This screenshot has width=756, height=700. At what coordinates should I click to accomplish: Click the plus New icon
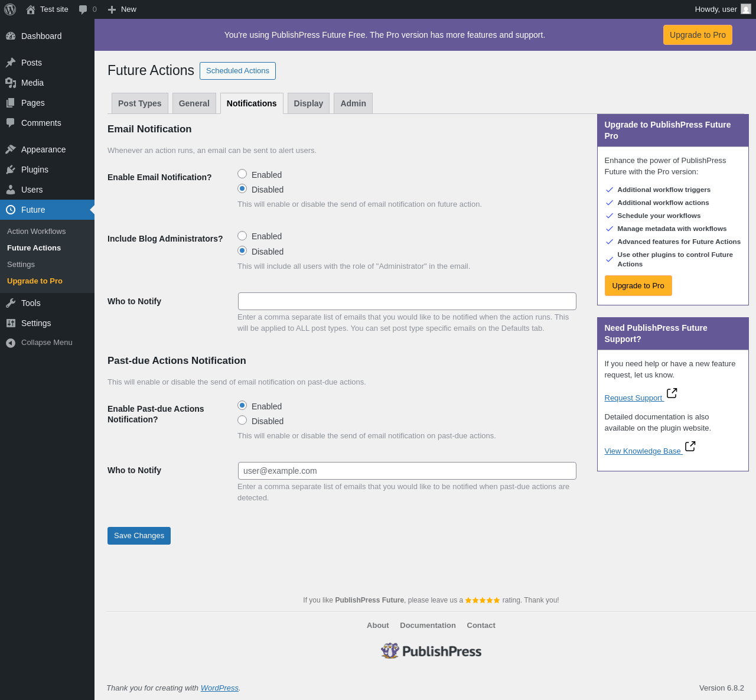pyautogui.click(x=112, y=9)
